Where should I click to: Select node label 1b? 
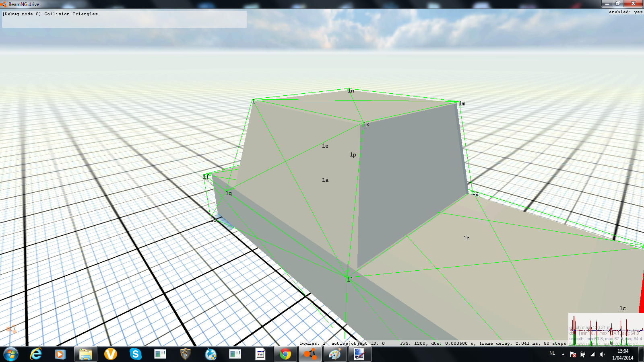[x=213, y=220]
